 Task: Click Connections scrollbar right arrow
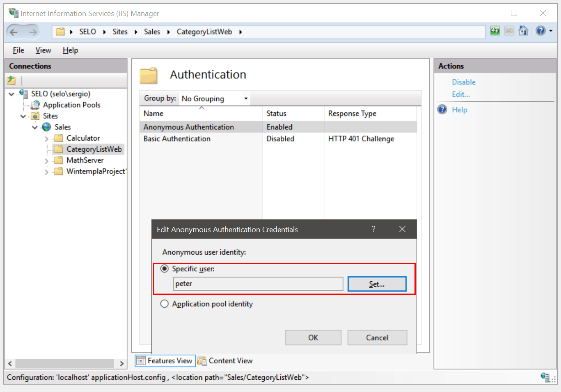121,363
